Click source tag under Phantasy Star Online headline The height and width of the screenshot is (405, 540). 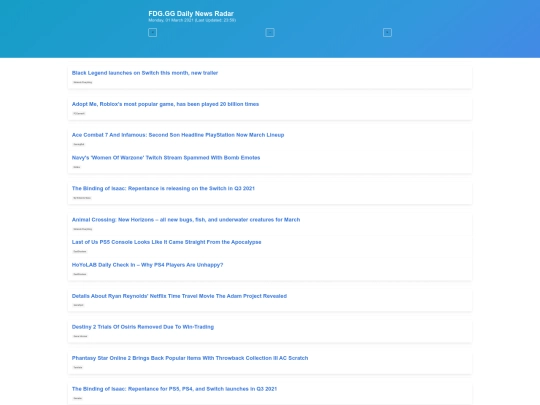point(78,367)
